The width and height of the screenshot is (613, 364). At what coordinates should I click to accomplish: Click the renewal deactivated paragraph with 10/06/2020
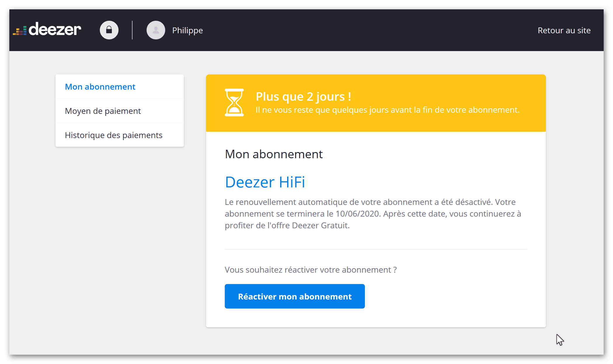coord(373,214)
